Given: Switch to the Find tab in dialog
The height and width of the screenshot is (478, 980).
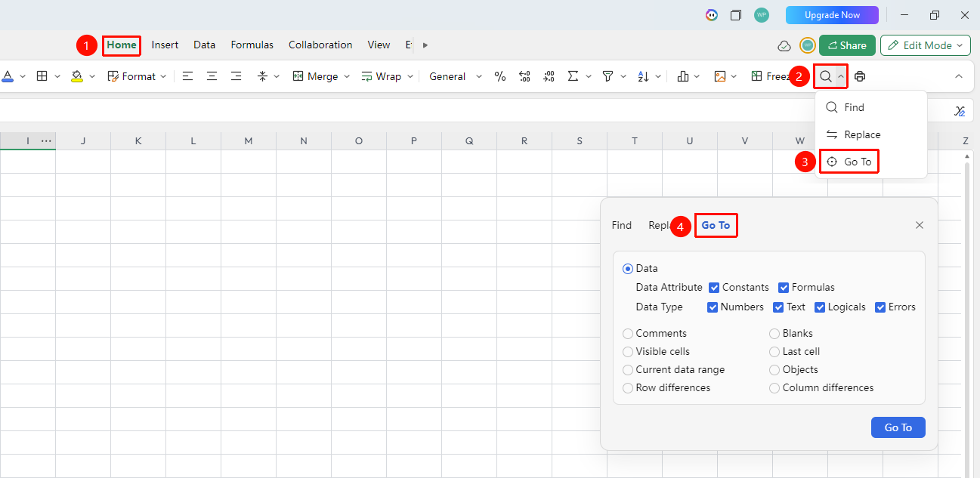Looking at the screenshot, I should [622, 225].
